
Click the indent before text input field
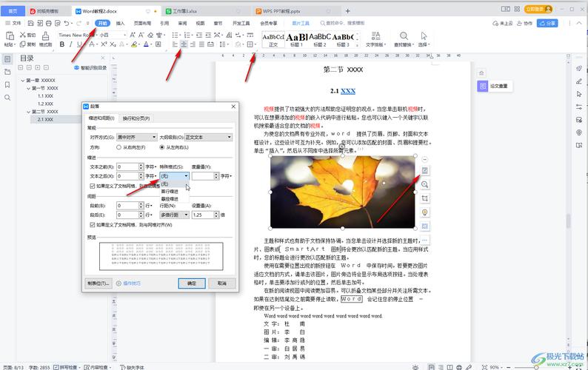pyautogui.click(x=127, y=166)
